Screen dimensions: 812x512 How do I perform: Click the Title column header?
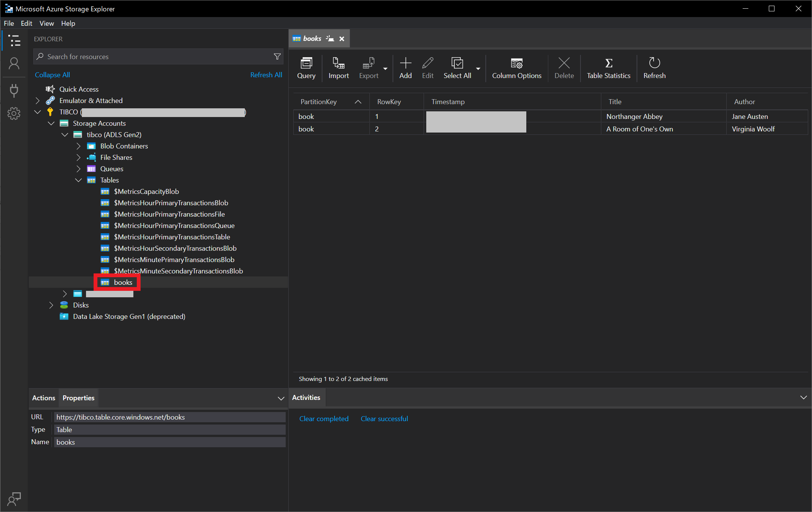664,101
